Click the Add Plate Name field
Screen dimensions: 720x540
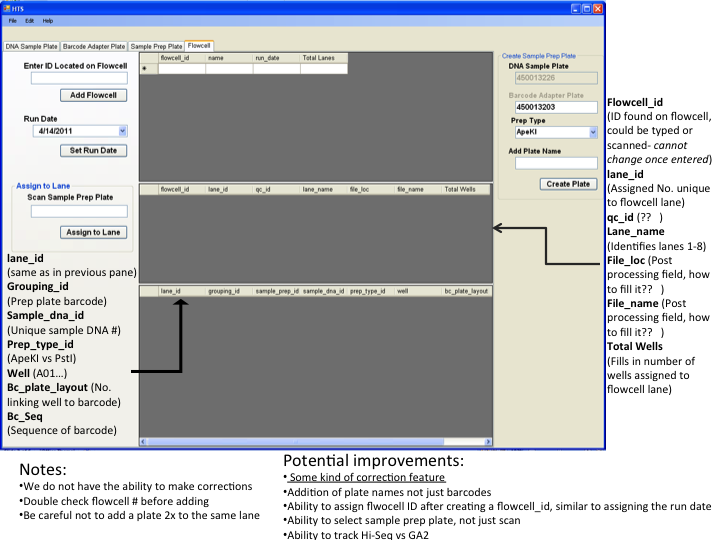(556, 163)
